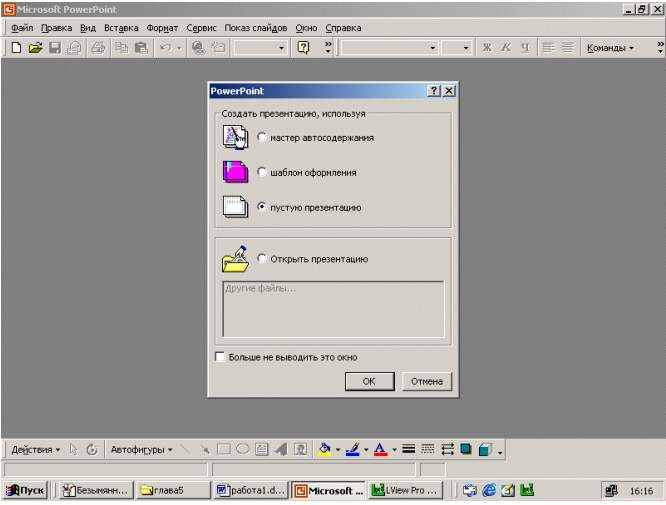This screenshot has width=666, height=505.
Task: Click the shadow style icon
Action: [x=466, y=449]
